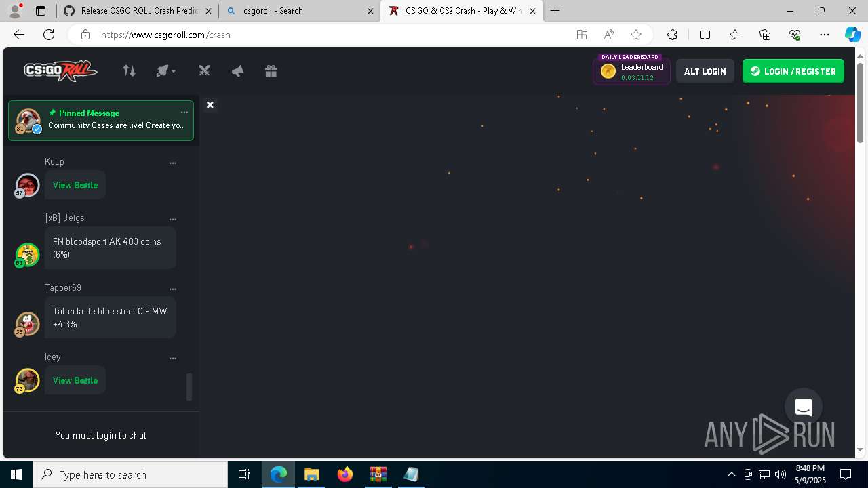Open Edge Settings and more menu
868x488 pixels.
click(825, 35)
